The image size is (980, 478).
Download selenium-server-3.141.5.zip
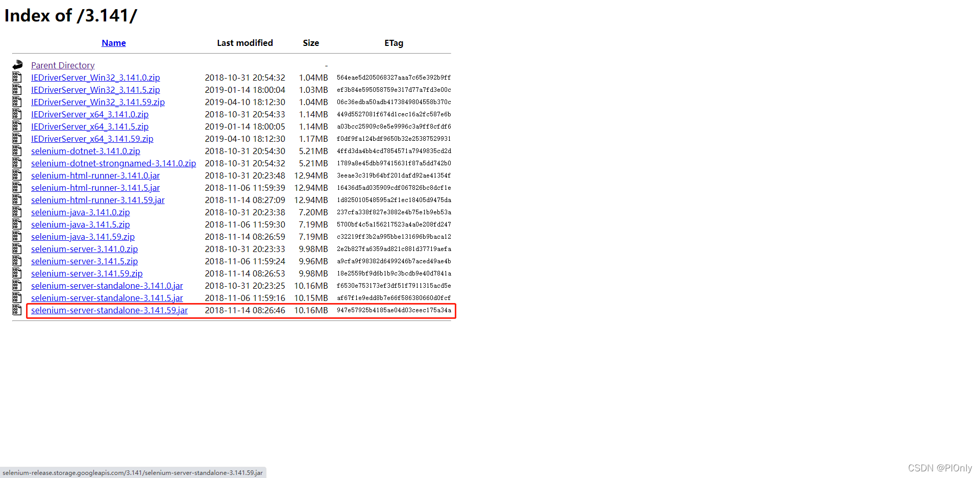(85, 261)
